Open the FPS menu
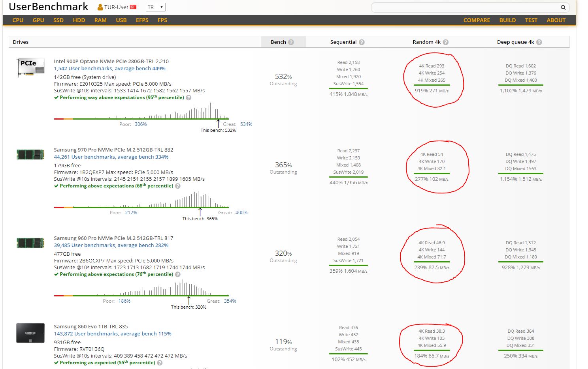This screenshot has width=588, height=369. (162, 20)
